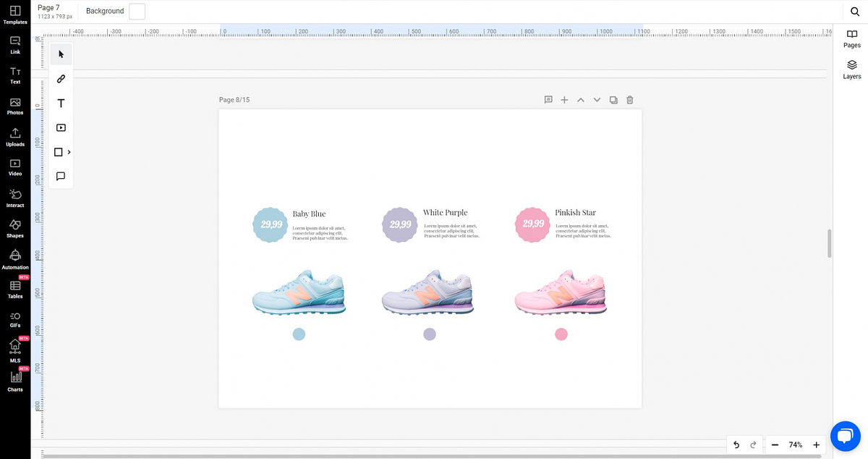868x459 pixels.
Task: Duplicate the page using copy icon
Action: pyautogui.click(x=613, y=100)
